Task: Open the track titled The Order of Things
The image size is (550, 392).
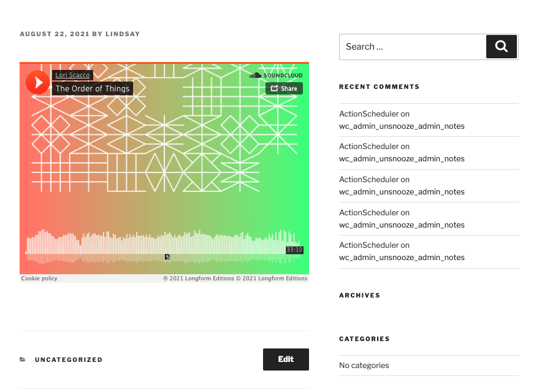Action: (x=92, y=88)
